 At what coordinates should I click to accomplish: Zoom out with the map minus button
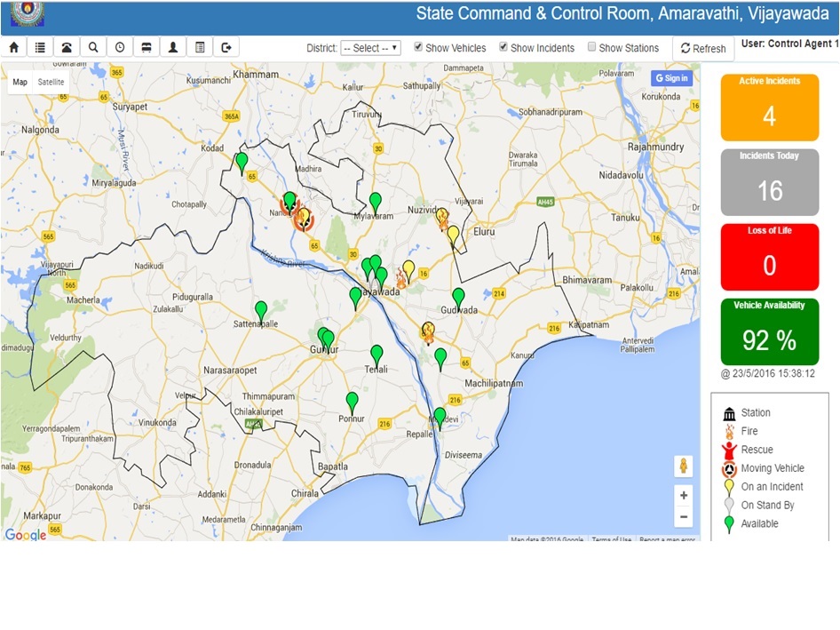click(x=684, y=516)
